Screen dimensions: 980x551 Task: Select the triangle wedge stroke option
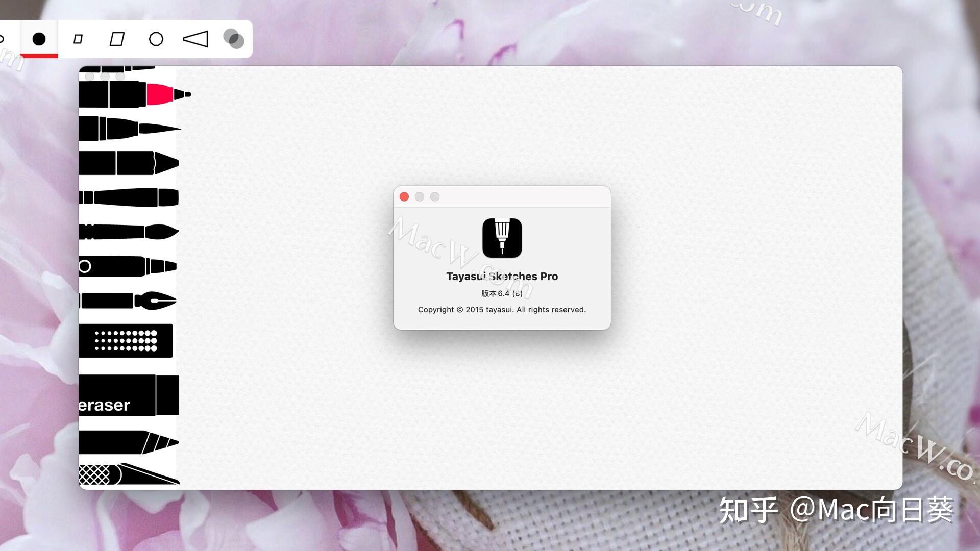tap(195, 39)
